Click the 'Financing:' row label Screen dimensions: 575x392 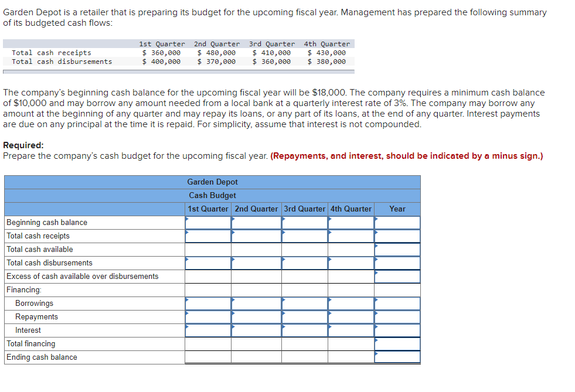pos(24,289)
